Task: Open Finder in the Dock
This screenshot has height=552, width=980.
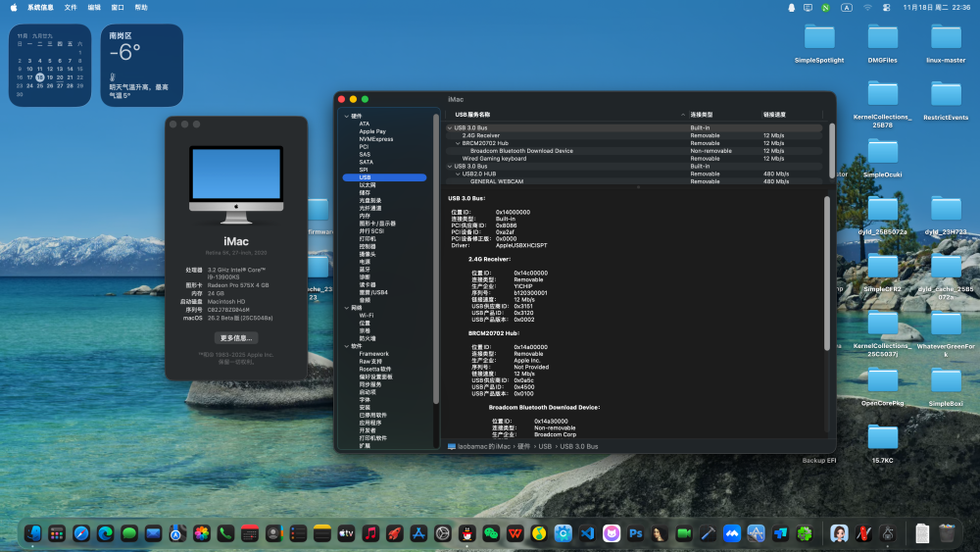Action: coord(32,533)
